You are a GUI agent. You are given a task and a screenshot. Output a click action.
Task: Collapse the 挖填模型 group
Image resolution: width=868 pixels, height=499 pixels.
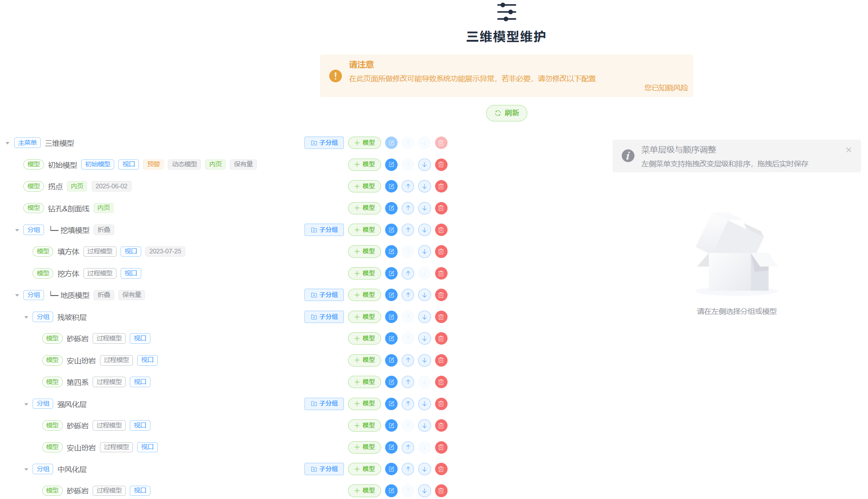click(x=17, y=230)
